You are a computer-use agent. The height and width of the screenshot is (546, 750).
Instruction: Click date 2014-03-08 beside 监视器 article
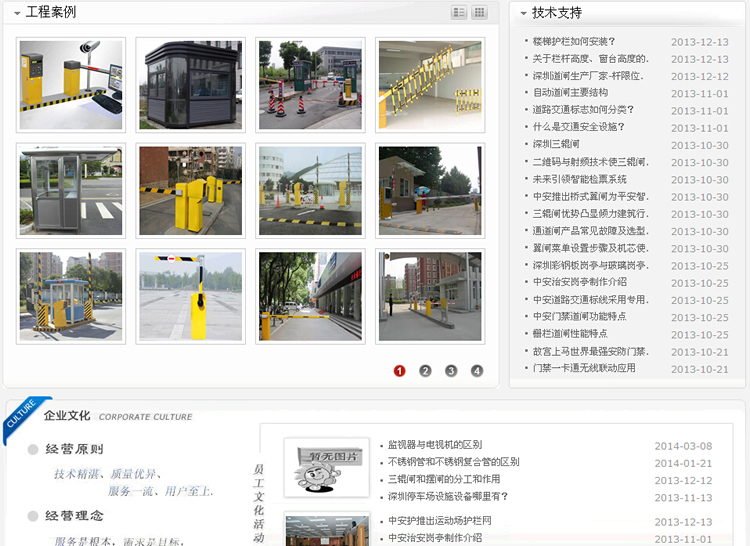coord(683,446)
